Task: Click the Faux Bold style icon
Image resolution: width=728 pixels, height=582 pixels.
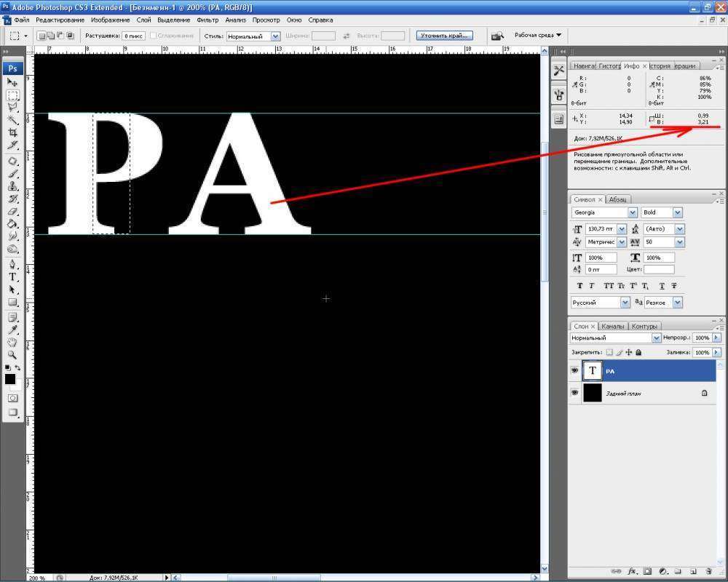Action: point(579,286)
